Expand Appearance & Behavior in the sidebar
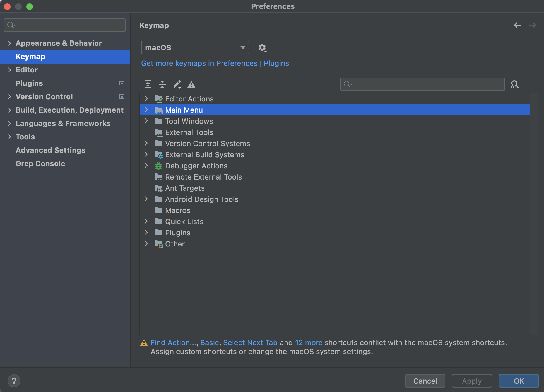544x392 pixels. 9,43
